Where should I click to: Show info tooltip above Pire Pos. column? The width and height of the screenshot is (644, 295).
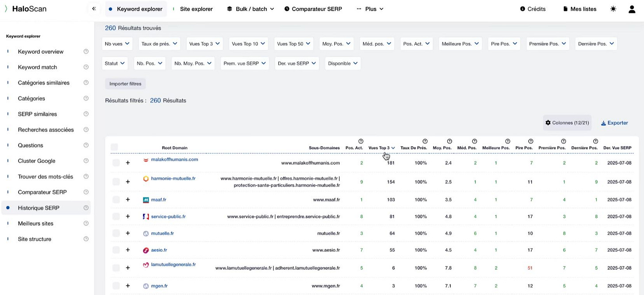[531, 141]
